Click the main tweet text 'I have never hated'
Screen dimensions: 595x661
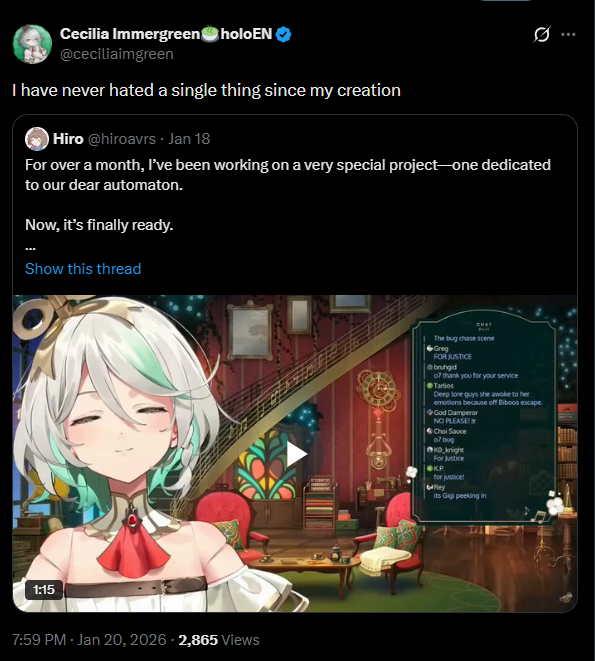206,90
